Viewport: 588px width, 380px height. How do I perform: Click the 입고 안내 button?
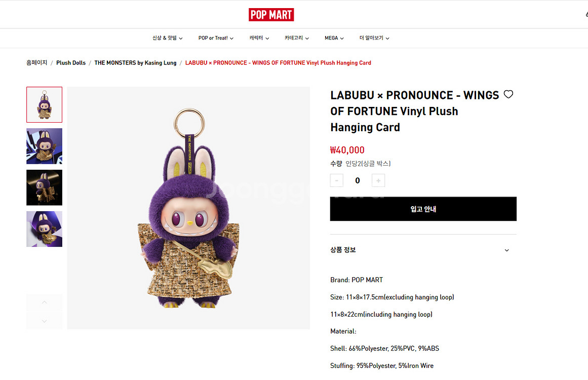point(423,209)
